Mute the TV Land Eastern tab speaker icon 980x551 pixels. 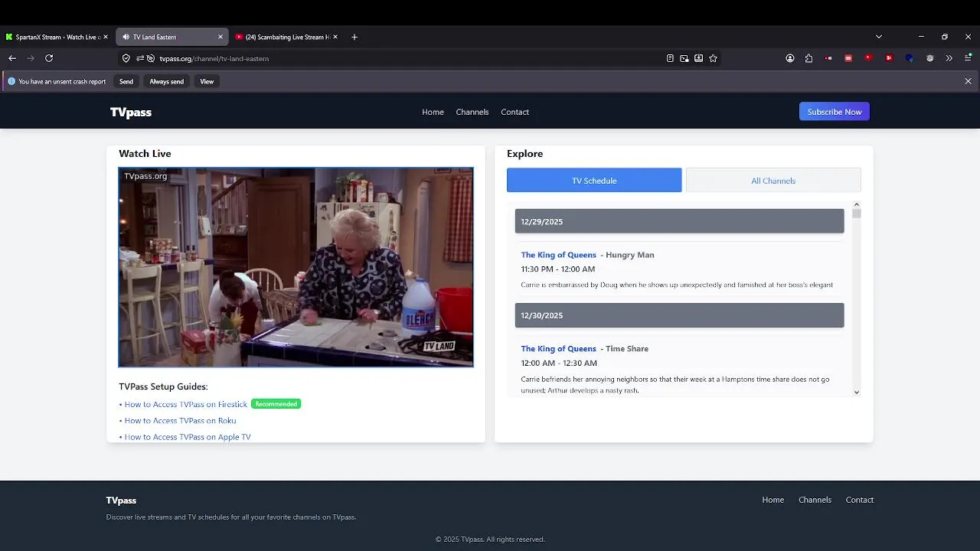pyautogui.click(x=126, y=37)
